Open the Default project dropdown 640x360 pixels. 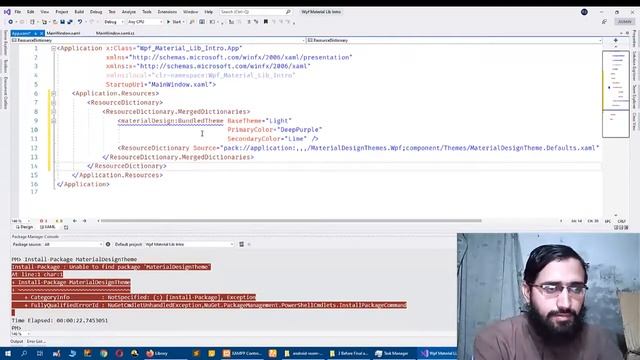click(x=190, y=244)
